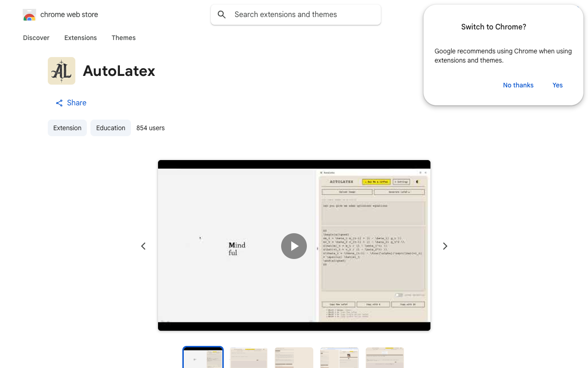Play the AutoLatex preview video

pyautogui.click(x=294, y=246)
